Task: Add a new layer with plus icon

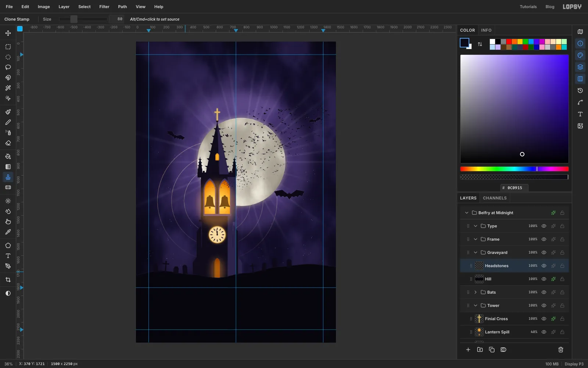Action: tap(468, 350)
